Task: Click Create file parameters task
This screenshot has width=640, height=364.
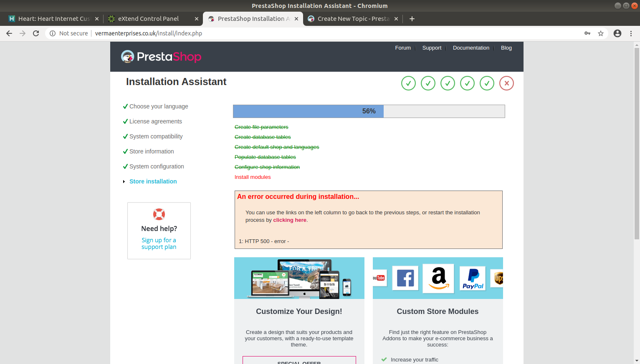Action: [261, 127]
